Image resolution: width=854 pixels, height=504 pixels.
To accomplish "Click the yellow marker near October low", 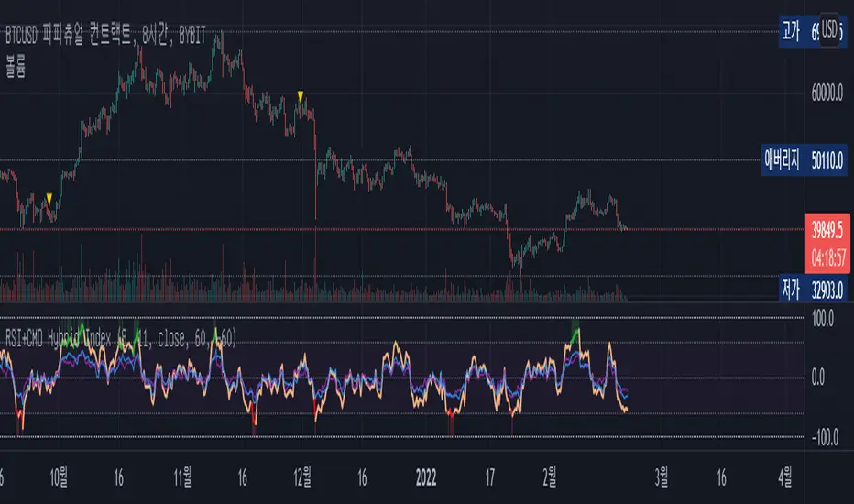I will point(49,198).
